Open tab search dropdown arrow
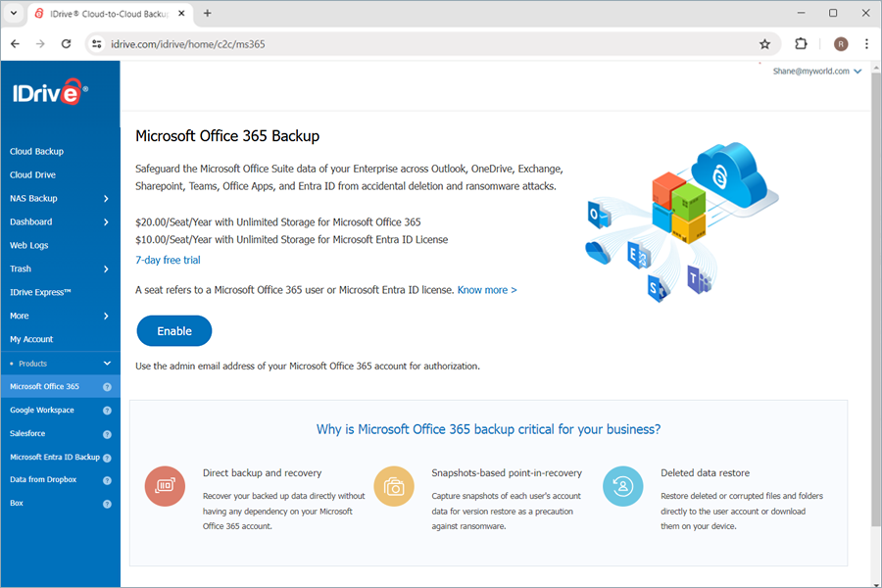 click(x=14, y=13)
